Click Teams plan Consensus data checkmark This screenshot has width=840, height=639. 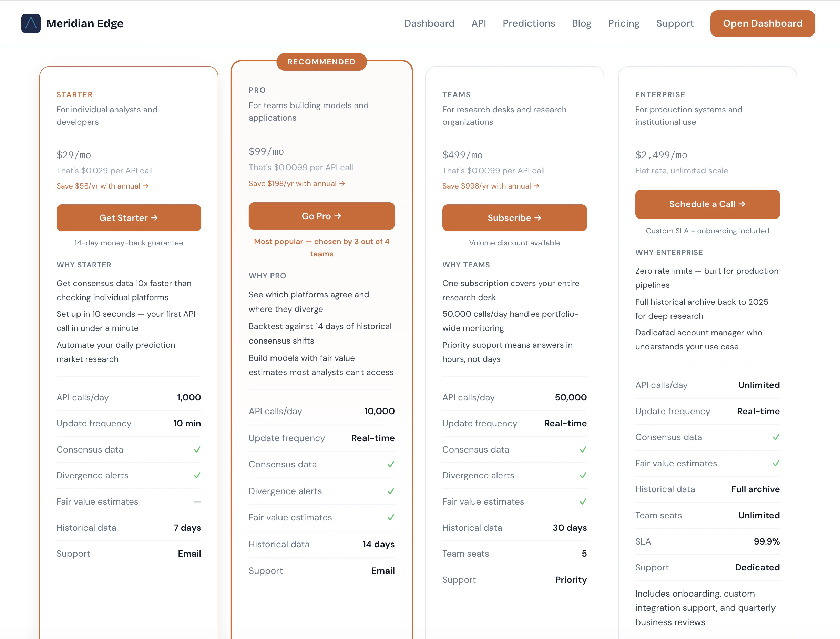click(x=583, y=449)
